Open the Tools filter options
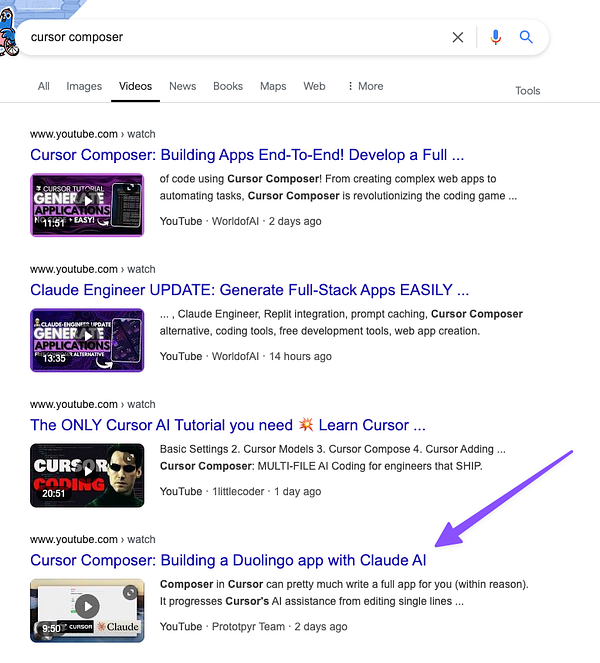This screenshot has height=663, width=600. [x=528, y=91]
